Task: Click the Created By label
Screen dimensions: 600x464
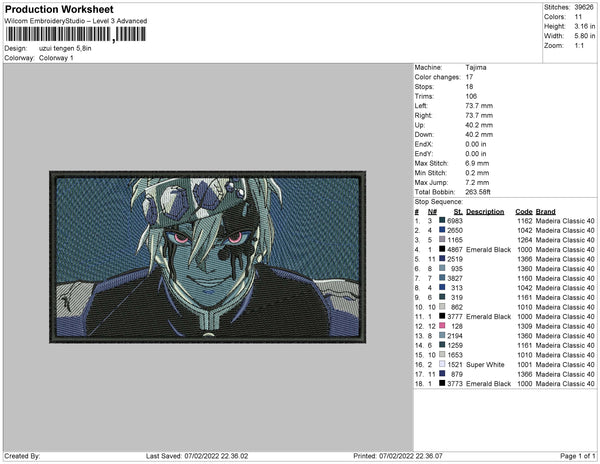Action: click(x=22, y=456)
